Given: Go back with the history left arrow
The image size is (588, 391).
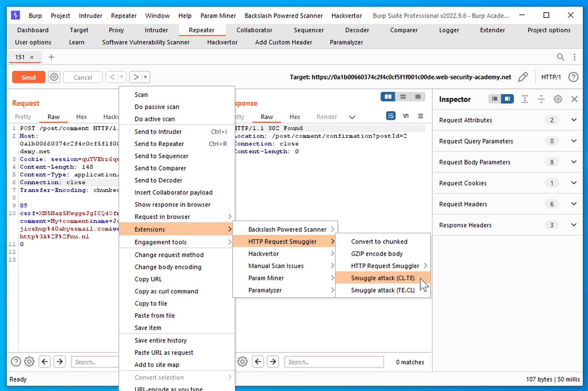Looking at the screenshot, I should point(112,77).
